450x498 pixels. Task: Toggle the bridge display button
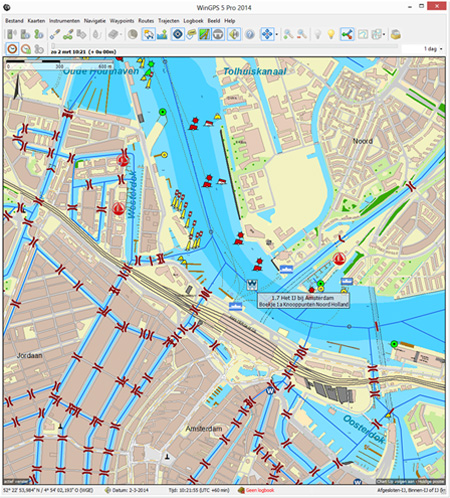tap(218, 34)
